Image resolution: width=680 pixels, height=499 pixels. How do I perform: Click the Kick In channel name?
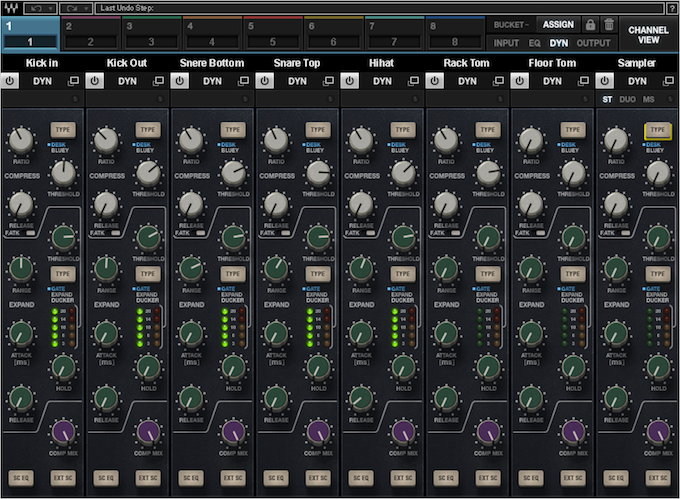pos(42,63)
